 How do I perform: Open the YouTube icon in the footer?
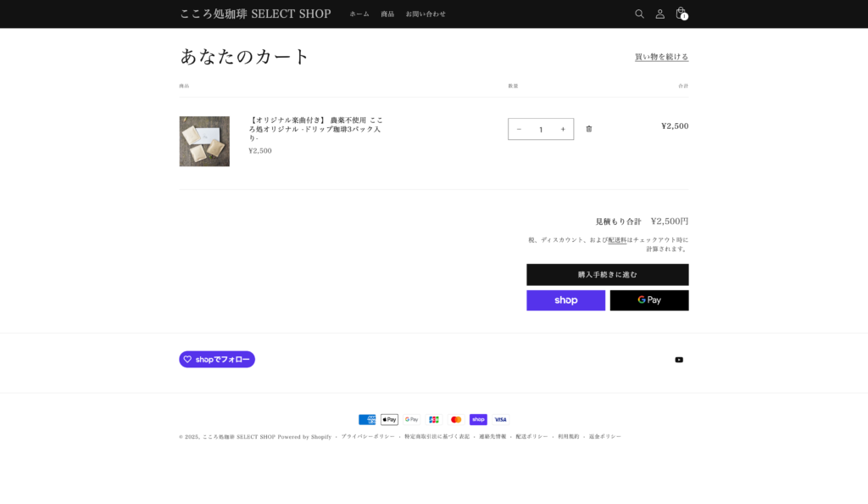[678, 359]
